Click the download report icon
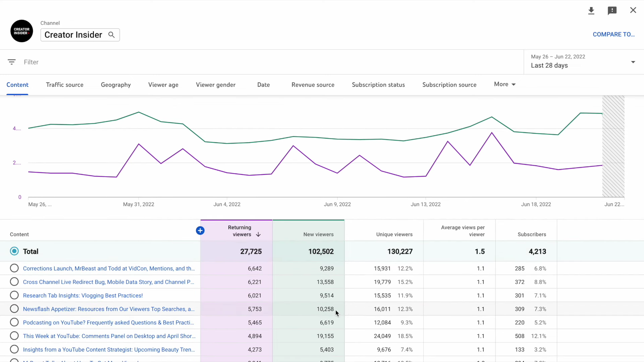Viewport: 644px width, 362px height. tap(591, 11)
